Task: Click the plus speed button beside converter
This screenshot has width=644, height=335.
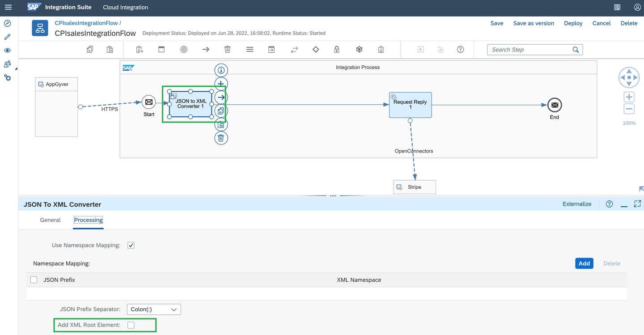Action: click(221, 84)
